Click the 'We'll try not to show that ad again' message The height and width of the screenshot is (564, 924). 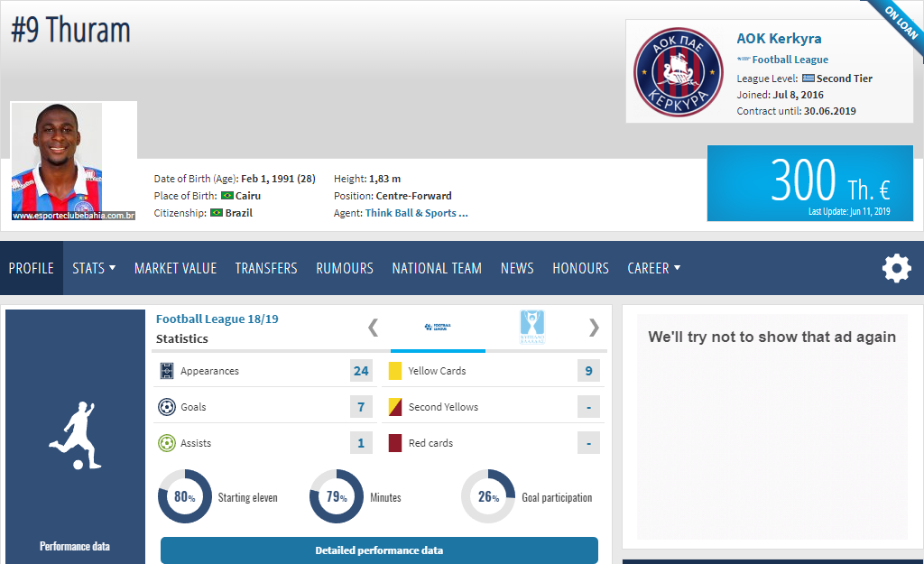772,337
